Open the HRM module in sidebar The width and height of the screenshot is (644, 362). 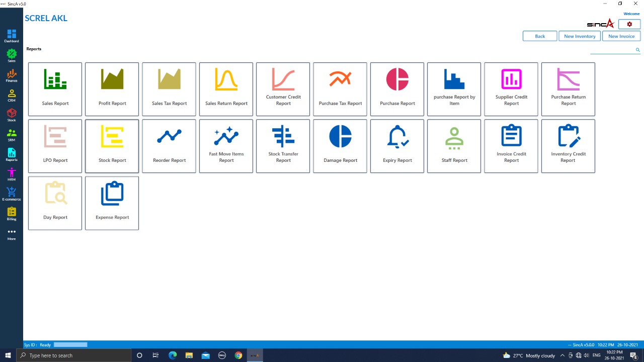pos(12,174)
